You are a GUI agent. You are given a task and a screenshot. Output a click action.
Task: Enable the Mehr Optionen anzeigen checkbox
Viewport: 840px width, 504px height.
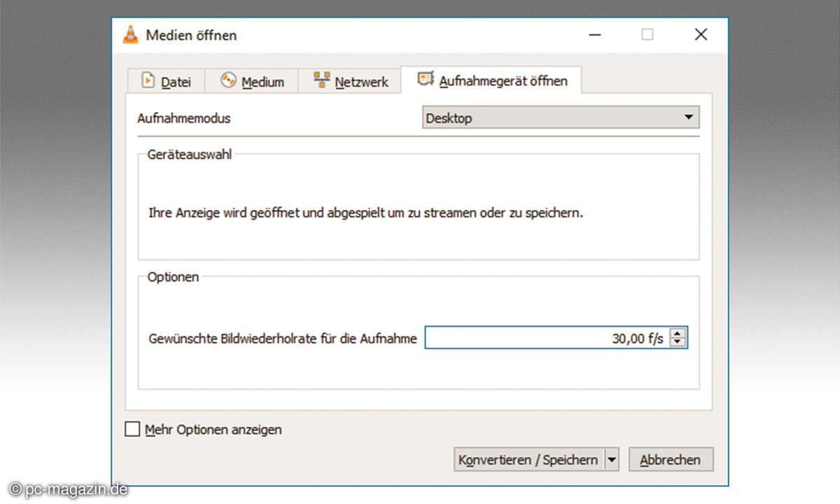pos(132,429)
